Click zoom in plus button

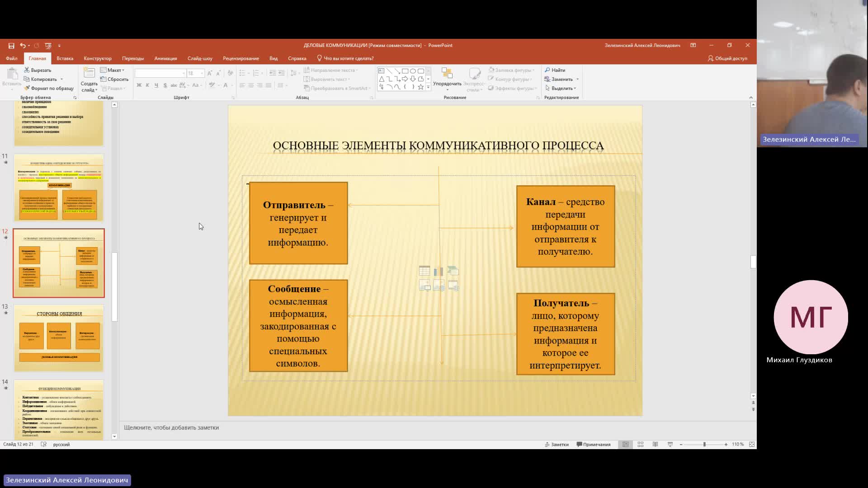point(726,445)
